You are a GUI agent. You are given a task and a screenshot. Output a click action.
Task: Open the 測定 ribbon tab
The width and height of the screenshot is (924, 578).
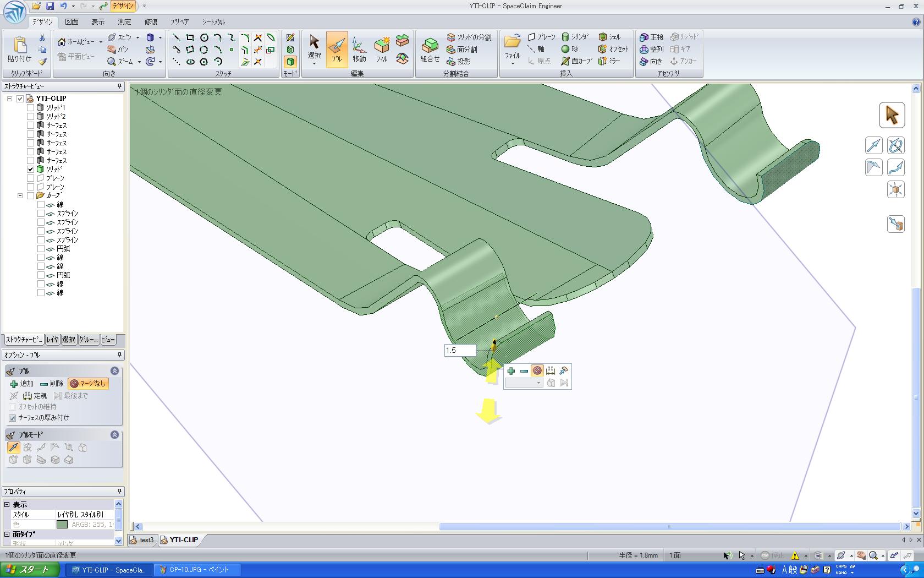[x=124, y=22]
